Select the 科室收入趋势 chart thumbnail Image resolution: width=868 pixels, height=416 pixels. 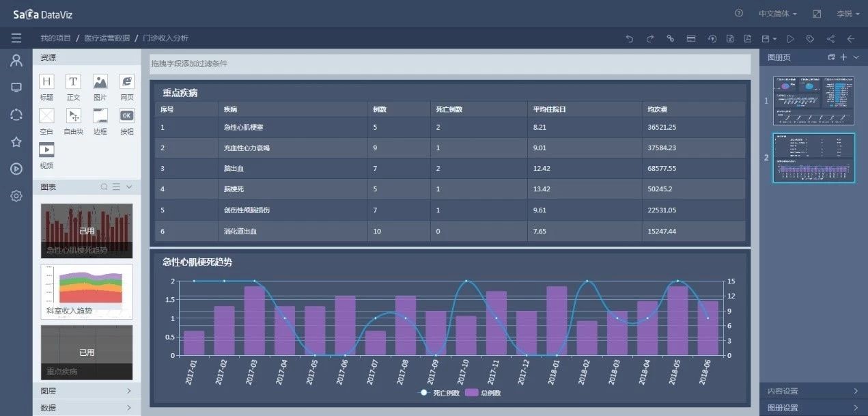(87, 292)
